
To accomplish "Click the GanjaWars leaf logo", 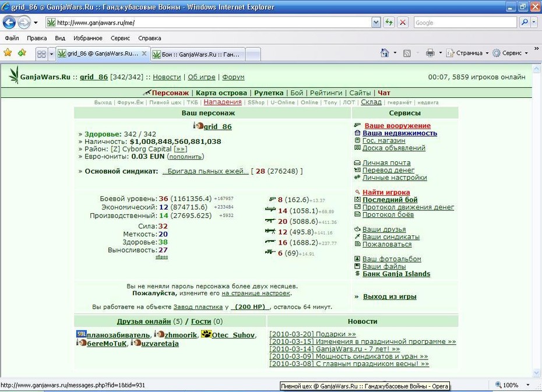I will (x=14, y=75).
